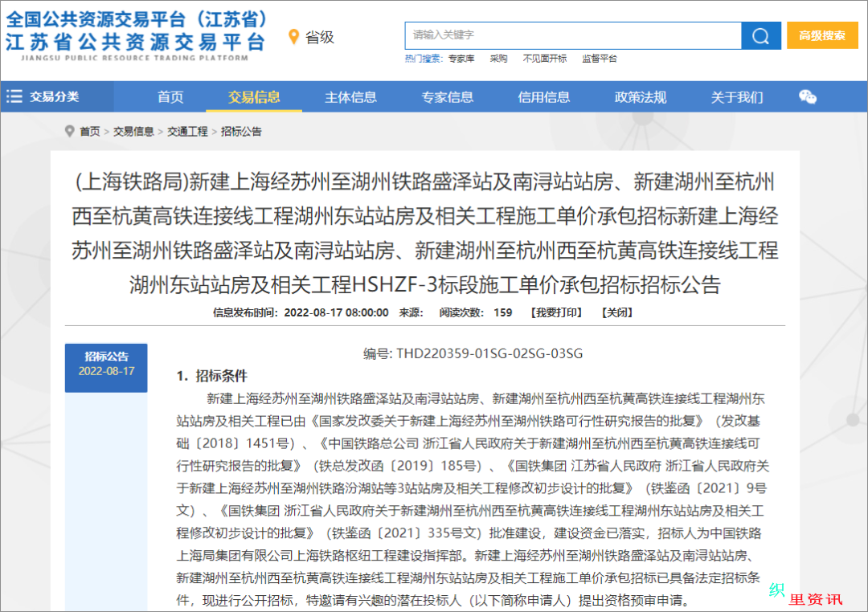Click the 【关闭】 close link
Viewport: 868px width, 612px height.
pos(617,312)
